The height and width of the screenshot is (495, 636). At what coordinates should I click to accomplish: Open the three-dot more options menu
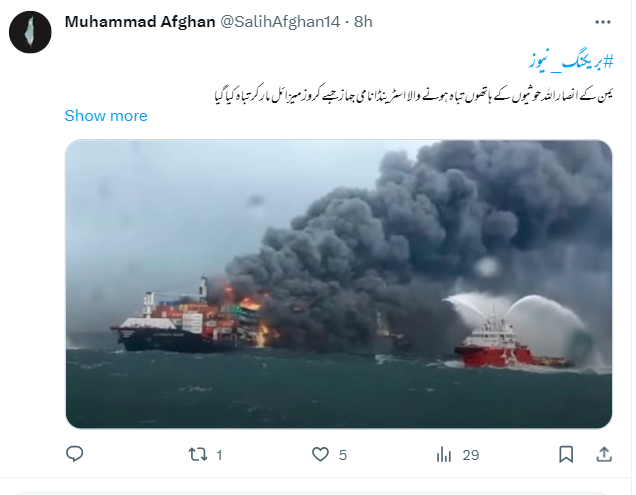pos(603,22)
